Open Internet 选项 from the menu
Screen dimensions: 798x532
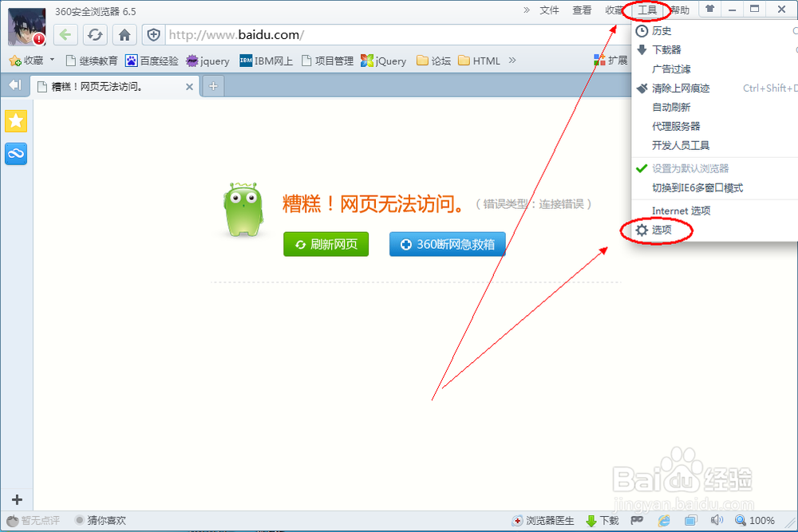tap(714, 211)
